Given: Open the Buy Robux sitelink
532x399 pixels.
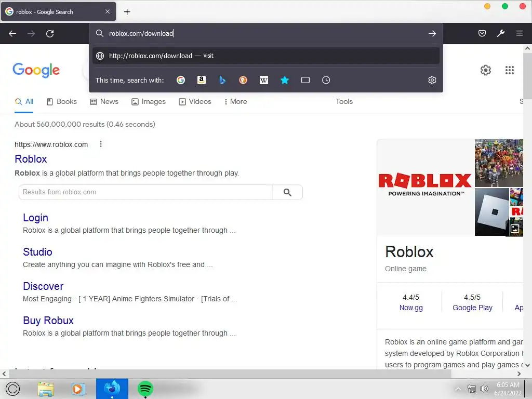Looking at the screenshot, I should 48,320.
